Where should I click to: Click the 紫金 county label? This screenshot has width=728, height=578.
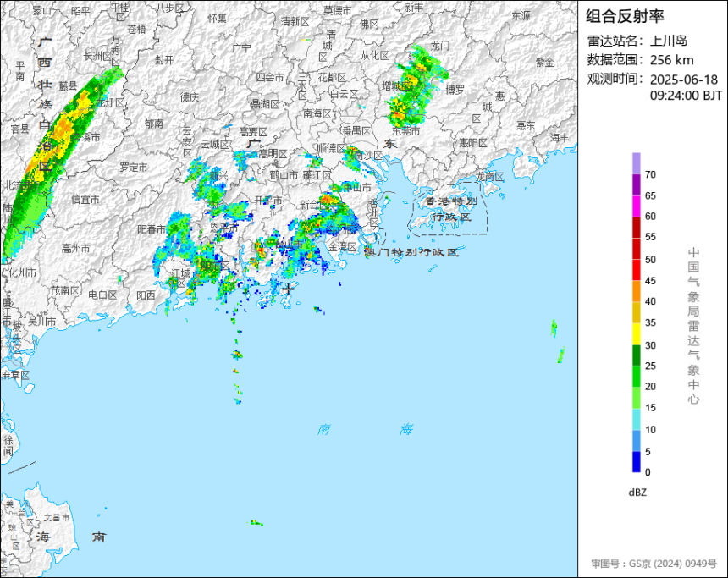click(545, 63)
